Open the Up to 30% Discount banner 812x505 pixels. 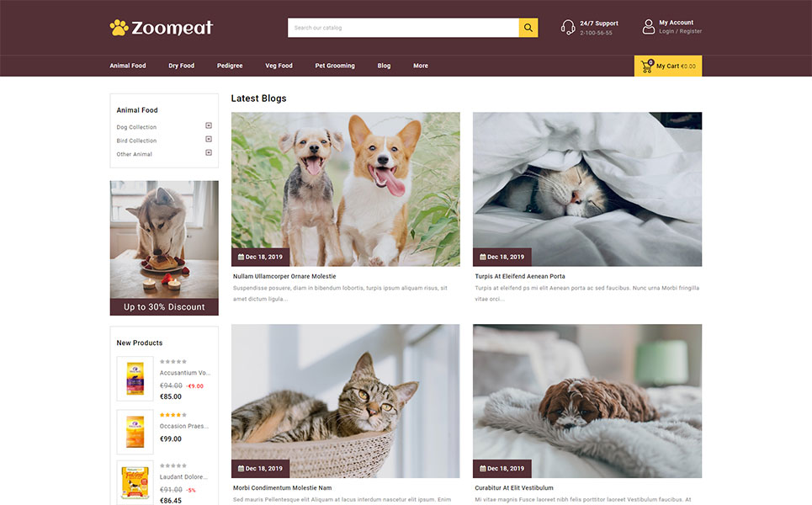pyautogui.click(x=164, y=248)
